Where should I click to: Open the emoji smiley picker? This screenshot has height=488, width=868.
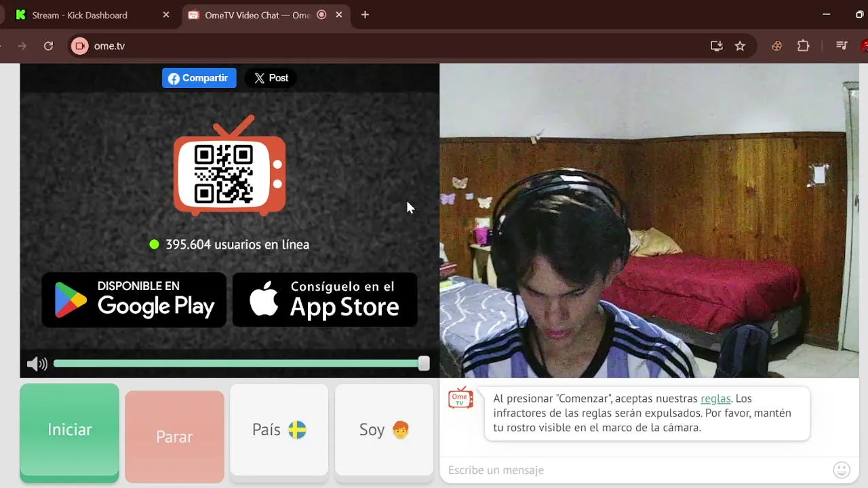(x=842, y=470)
